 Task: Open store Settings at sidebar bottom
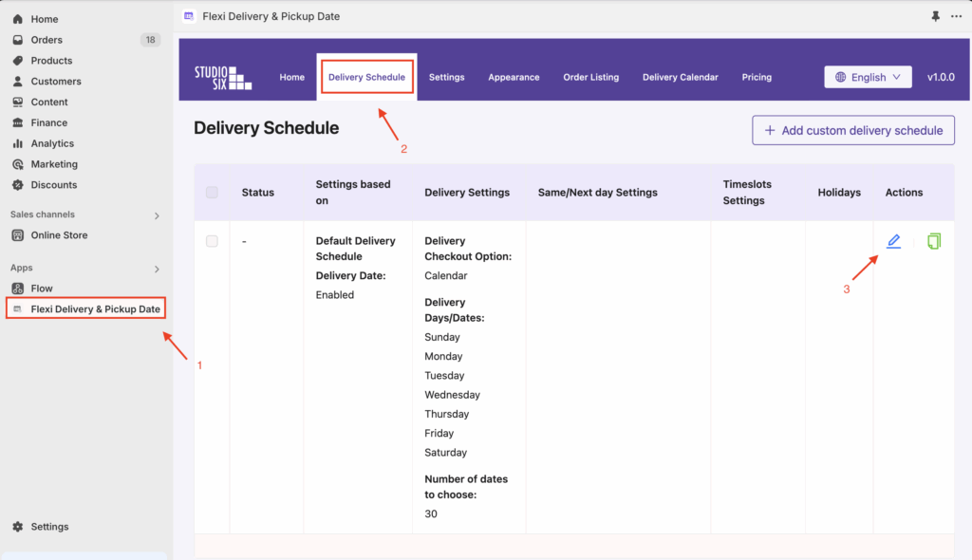coord(49,527)
